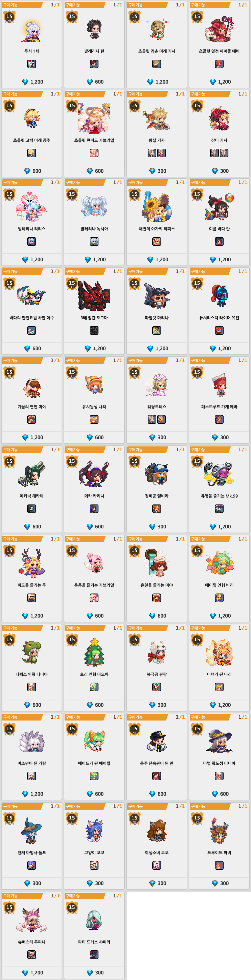This screenshot has height=980, width=251.
Task: Click the 1,200 gem price of 미소년이 된 가람
Action: (32, 794)
